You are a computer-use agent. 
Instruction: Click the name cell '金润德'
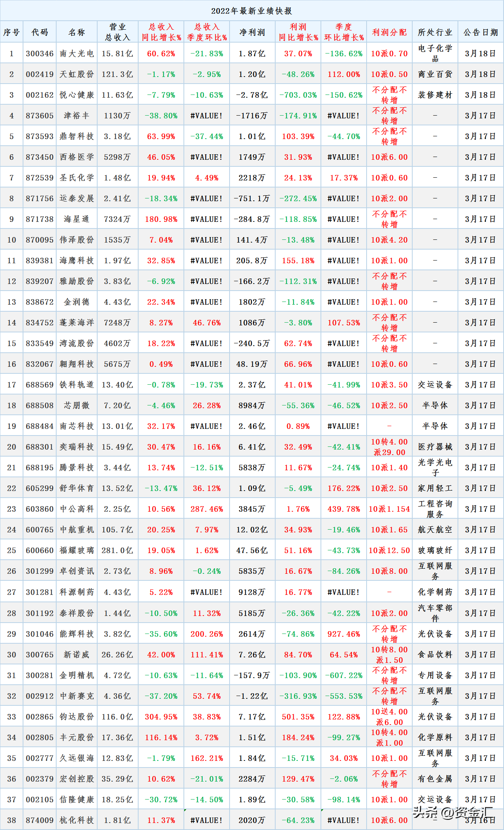(x=77, y=302)
